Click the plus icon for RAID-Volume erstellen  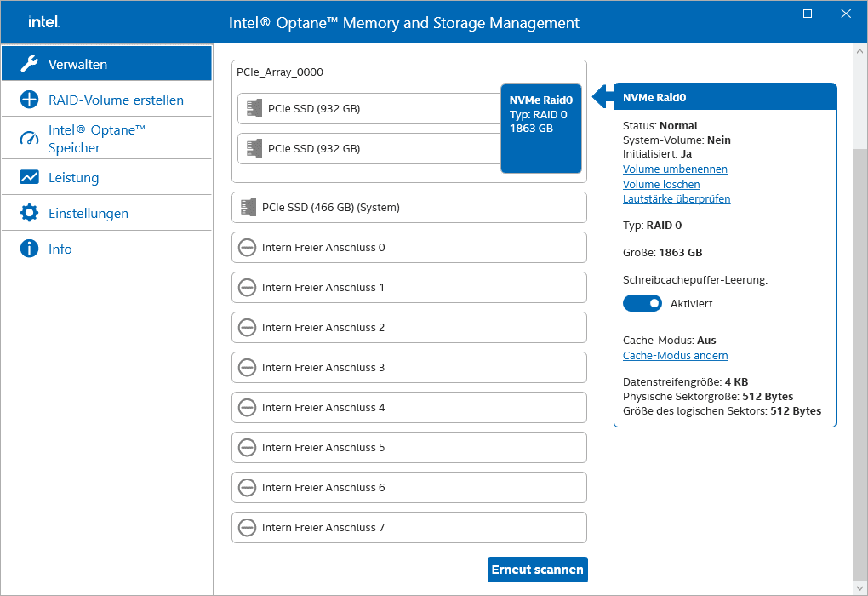tap(29, 100)
